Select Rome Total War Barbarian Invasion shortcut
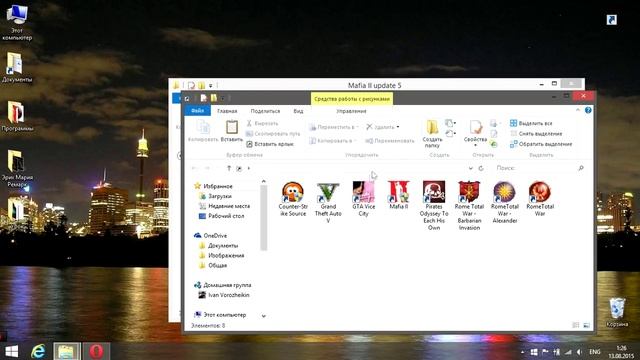The image size is (640, 360). [469, 206]
